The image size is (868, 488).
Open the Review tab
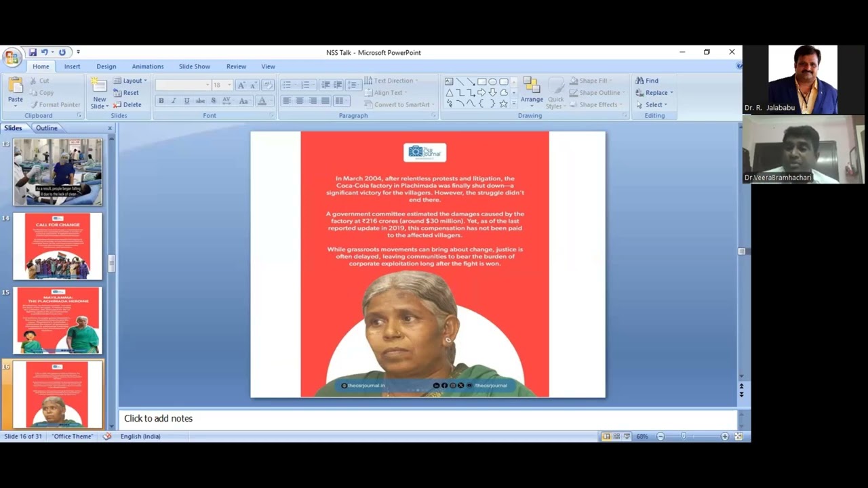point(236,66)
